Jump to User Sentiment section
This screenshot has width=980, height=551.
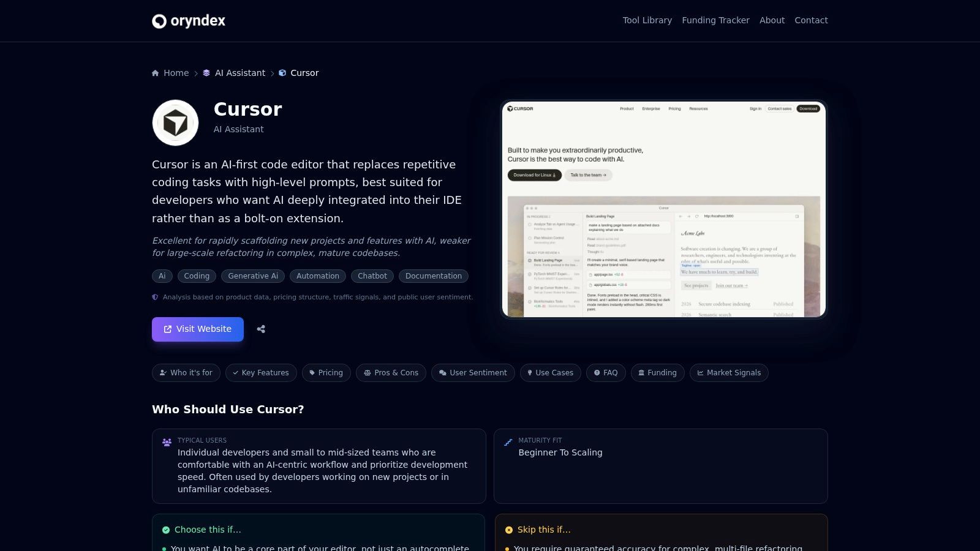(x=473, y=373)
